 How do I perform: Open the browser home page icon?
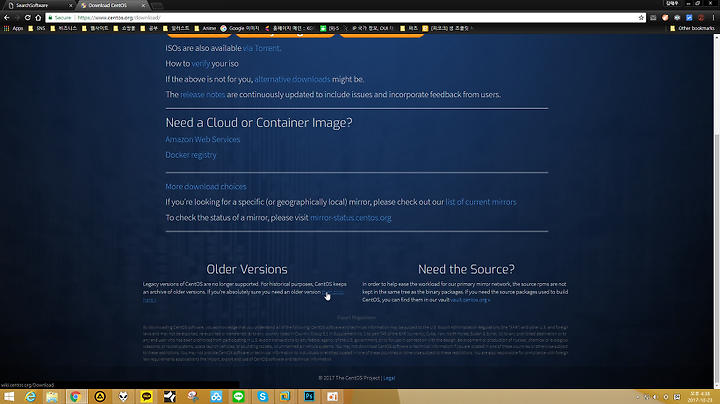pyautogui.click(x=38, y=17)
